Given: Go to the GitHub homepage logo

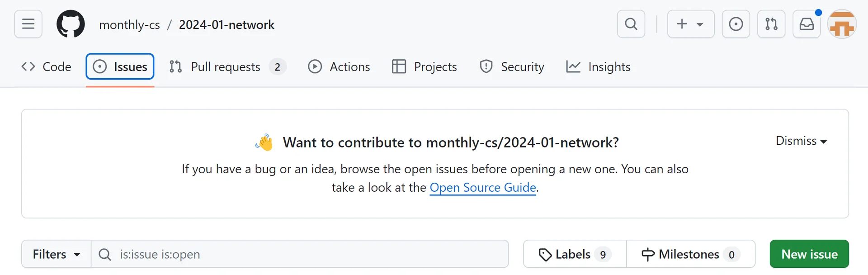Looking at the screenshot, I should tap(71, 24).
